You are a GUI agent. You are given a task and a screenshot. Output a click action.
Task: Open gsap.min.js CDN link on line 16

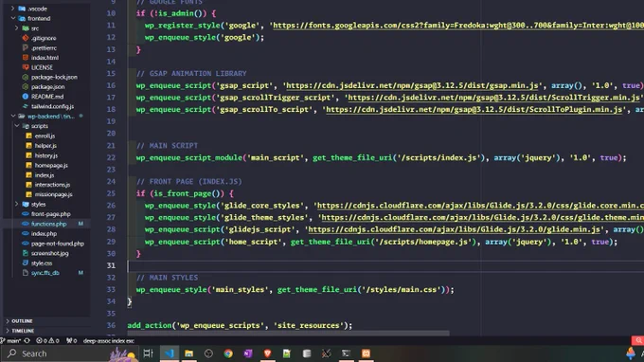click(x=412, y=85)
